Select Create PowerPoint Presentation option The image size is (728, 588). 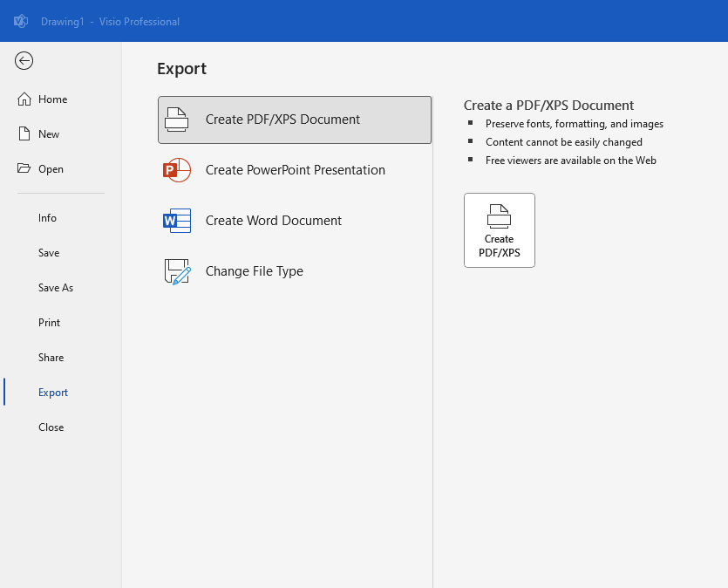[295, 170]
